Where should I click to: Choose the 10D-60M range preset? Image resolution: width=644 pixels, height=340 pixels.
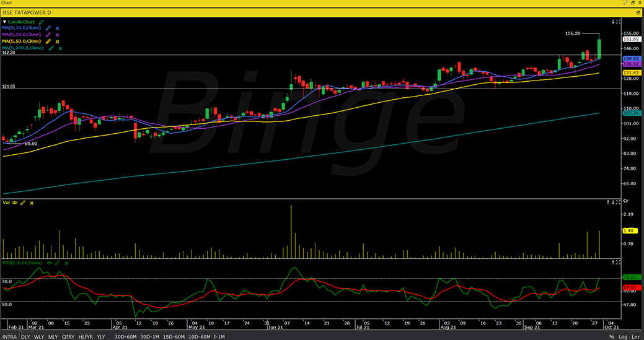[x=199, y=337]
